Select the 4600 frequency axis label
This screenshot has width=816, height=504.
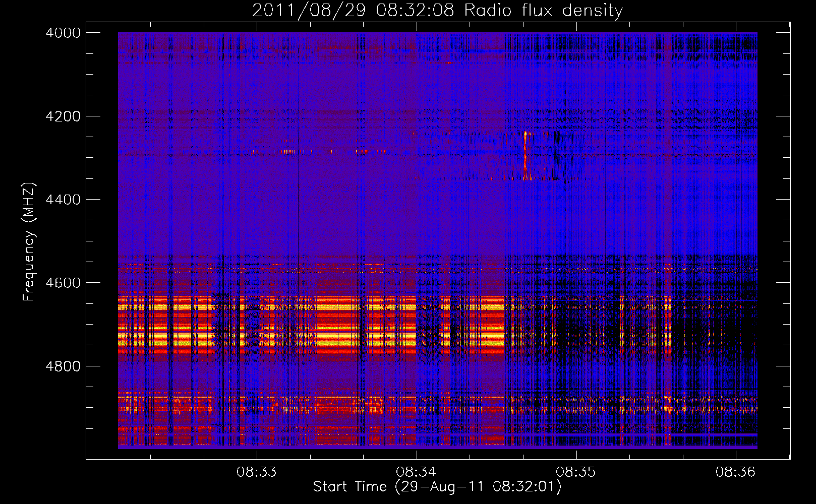click(63, 283)
